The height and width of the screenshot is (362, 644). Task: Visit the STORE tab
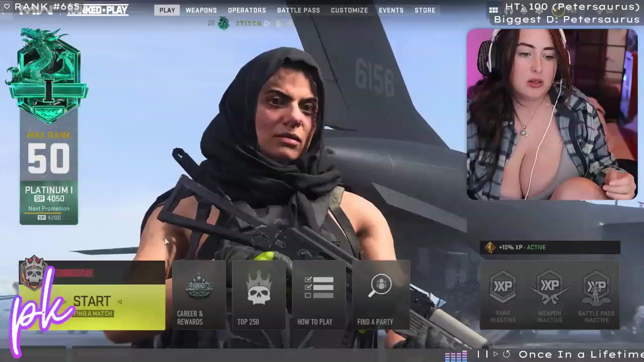click(425, 10)
